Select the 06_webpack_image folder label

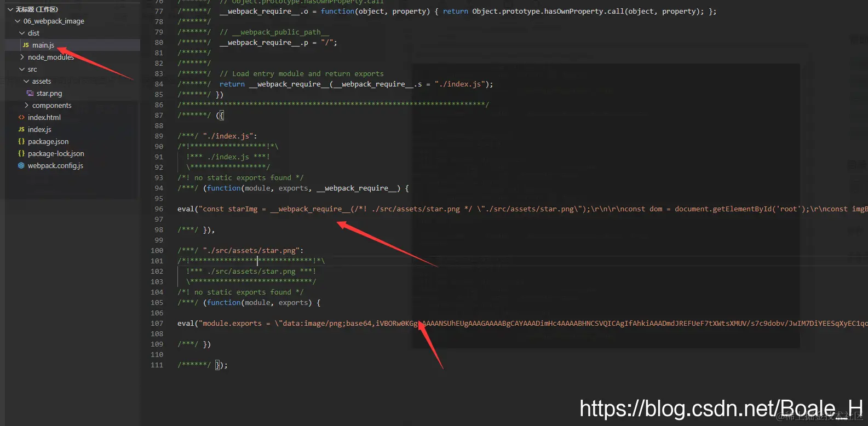coord(54,21)
